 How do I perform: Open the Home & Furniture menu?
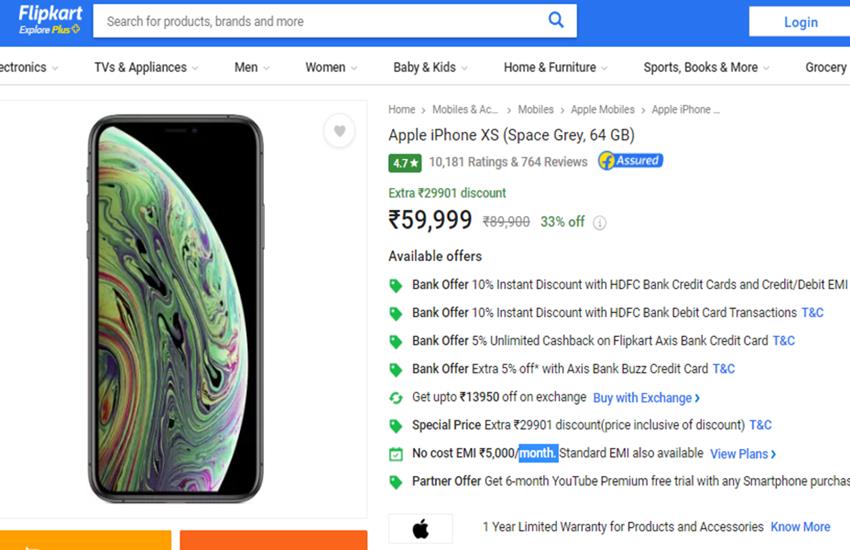(x=555, y=68)
